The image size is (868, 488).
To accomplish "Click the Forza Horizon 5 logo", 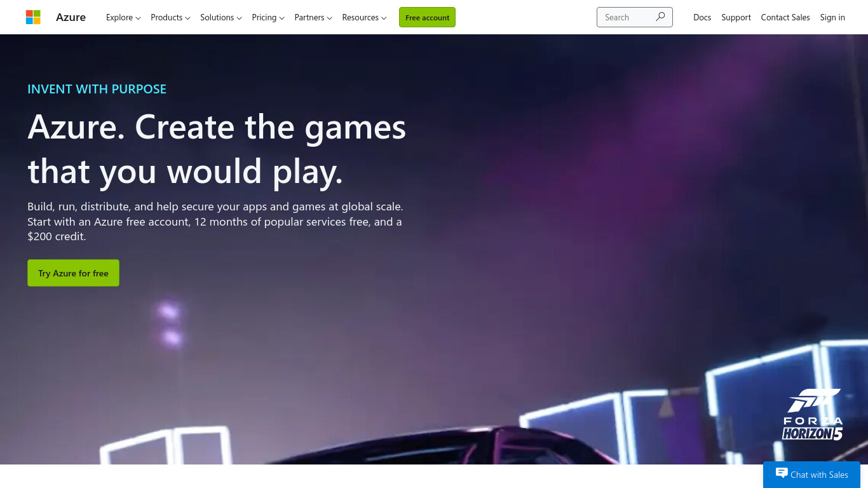I will (812, 415).
